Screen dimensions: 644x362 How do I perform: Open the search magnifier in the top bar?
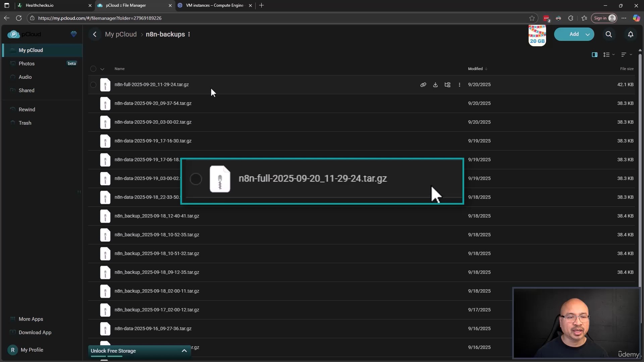point(609,34)
